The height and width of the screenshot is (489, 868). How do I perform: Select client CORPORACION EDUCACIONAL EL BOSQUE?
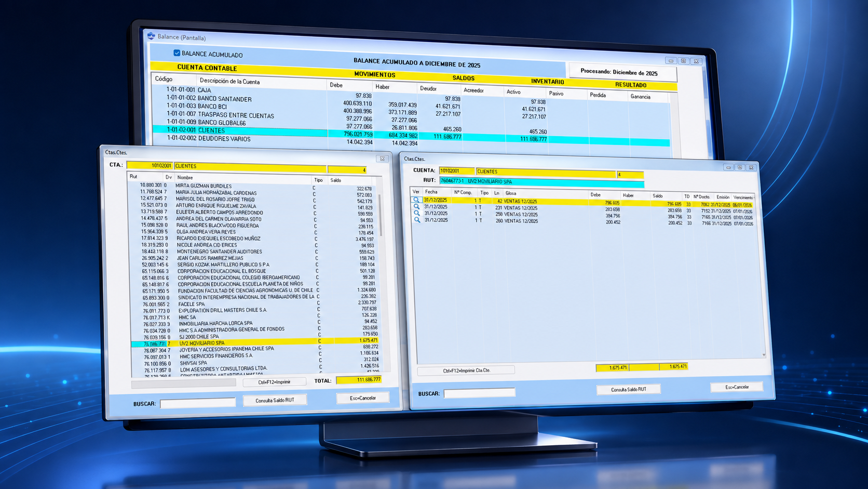[254, 271]
